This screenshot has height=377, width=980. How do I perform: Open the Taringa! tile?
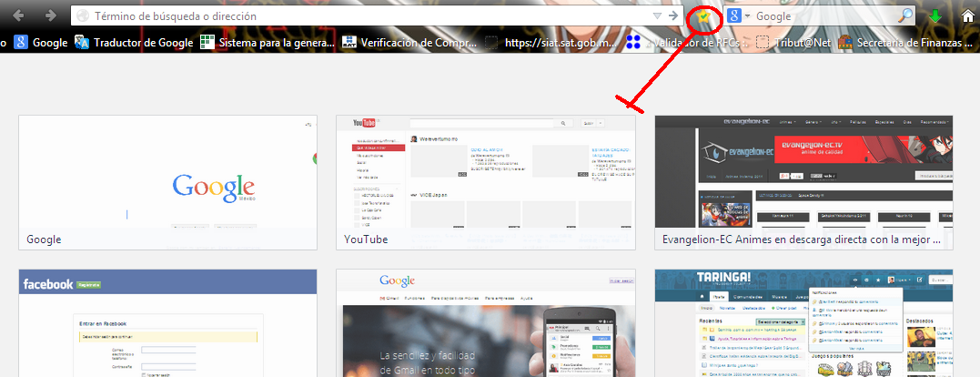pyautogui.click(x=803, y=323)
